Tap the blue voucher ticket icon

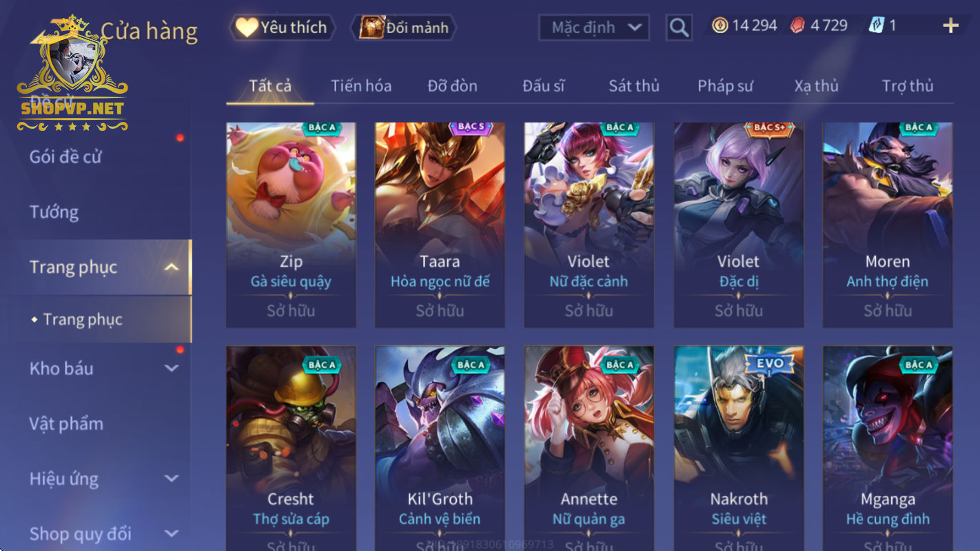click(x=876, y=26)
